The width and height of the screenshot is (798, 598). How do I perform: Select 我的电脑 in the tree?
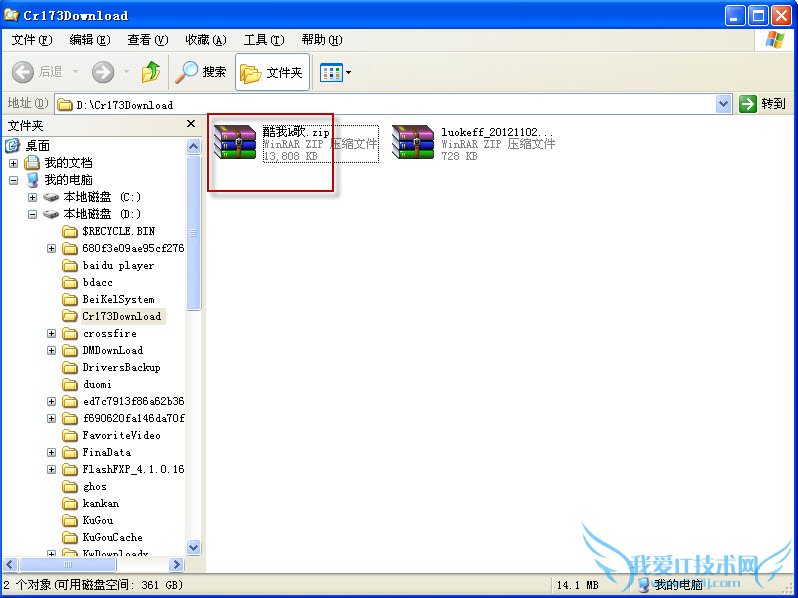(68, 180)
